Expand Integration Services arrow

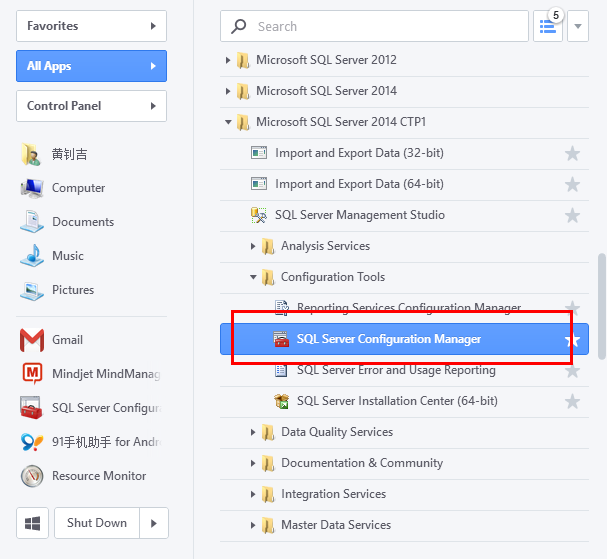253,494
